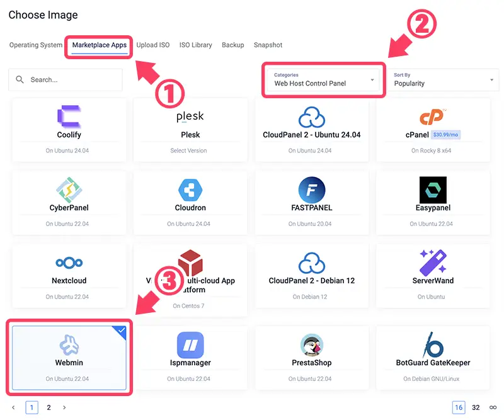The image size is (504, 420).
Task: Open the Categories dropdown
Action: coord(324,80)
